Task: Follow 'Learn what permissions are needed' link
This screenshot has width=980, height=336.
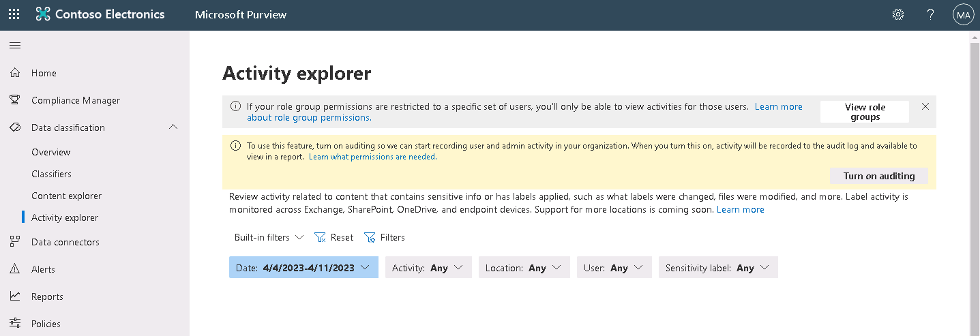Action: pyautogui.click(x=372, y=157)
